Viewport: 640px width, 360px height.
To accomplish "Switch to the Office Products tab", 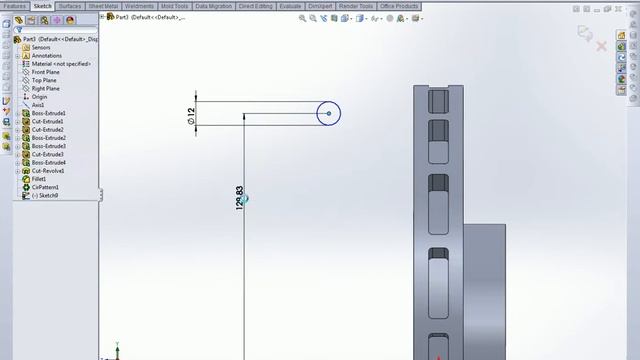I will 399,6.
